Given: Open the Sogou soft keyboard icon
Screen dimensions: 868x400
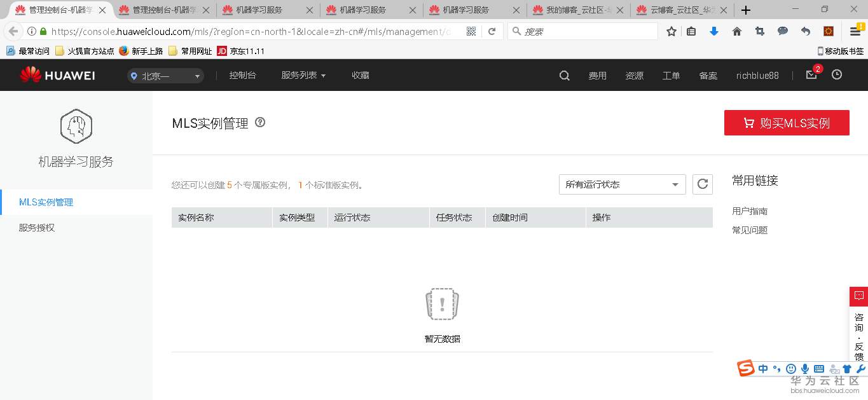Looking at the screenshot, I should click(819, 369).
